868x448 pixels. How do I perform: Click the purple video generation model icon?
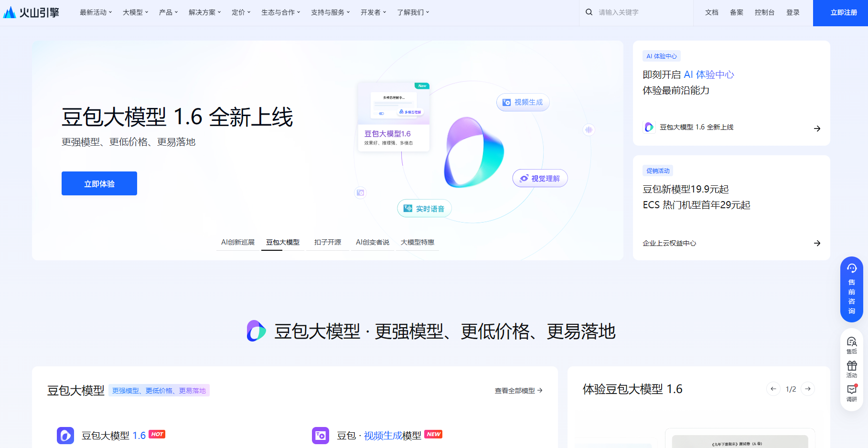point(321,436)
